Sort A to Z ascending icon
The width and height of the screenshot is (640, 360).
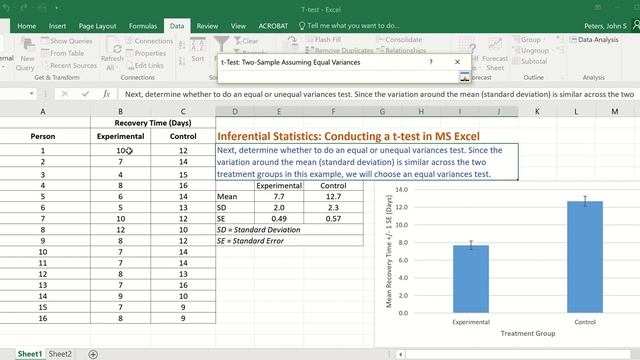click(x=182, y=45)
